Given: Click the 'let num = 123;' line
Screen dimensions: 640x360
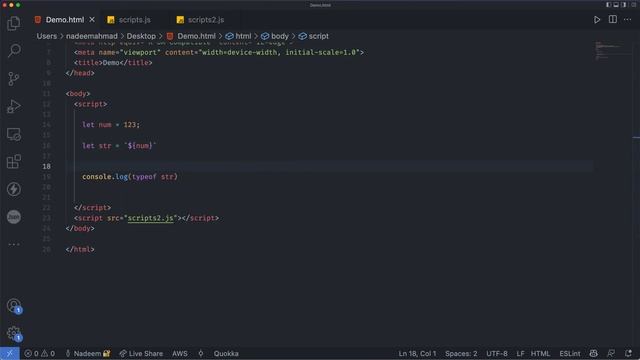Looking at the screenshot, I should point(111,125).
